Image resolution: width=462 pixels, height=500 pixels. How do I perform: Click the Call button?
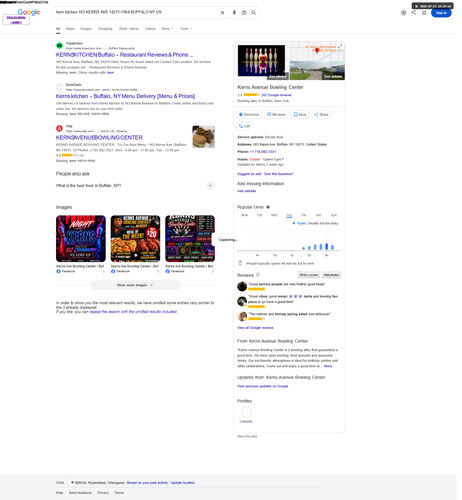point(244,126)
